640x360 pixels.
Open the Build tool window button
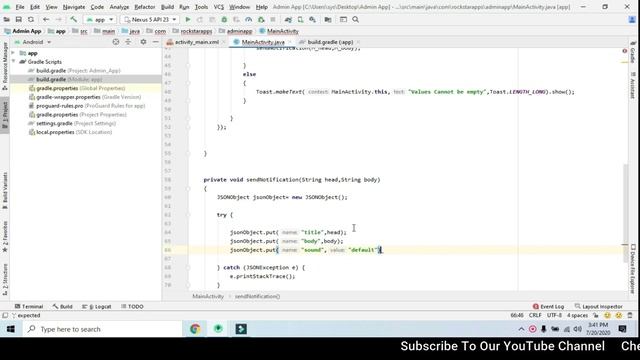click(x=62, y=307)
